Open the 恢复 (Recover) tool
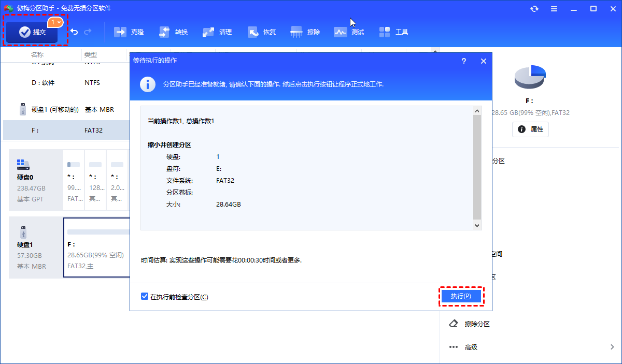The width and height of the screenshot is (622, 364). (262, 32)
